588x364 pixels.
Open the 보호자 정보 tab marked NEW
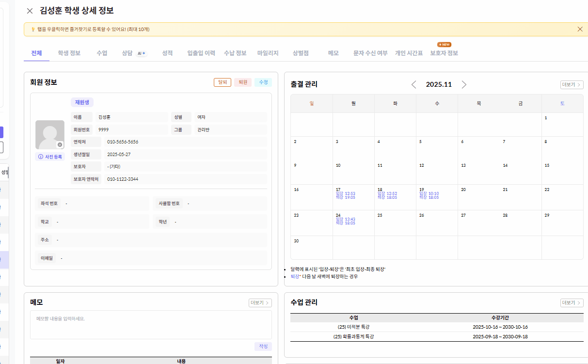(444, 53)
